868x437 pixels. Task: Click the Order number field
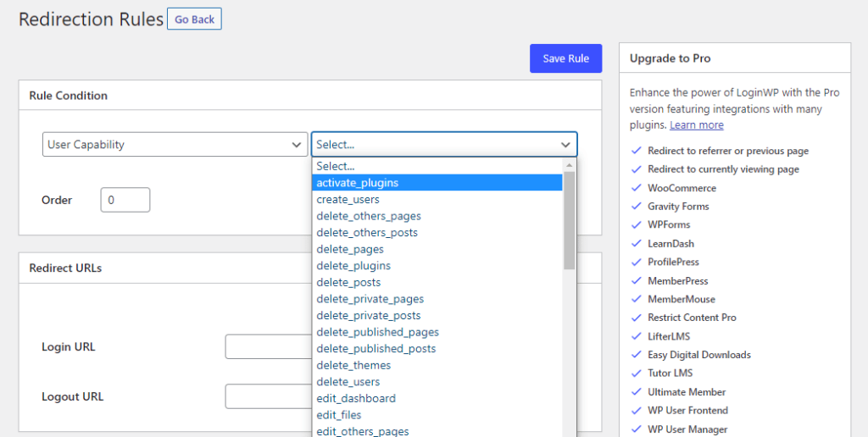(125, 200)
